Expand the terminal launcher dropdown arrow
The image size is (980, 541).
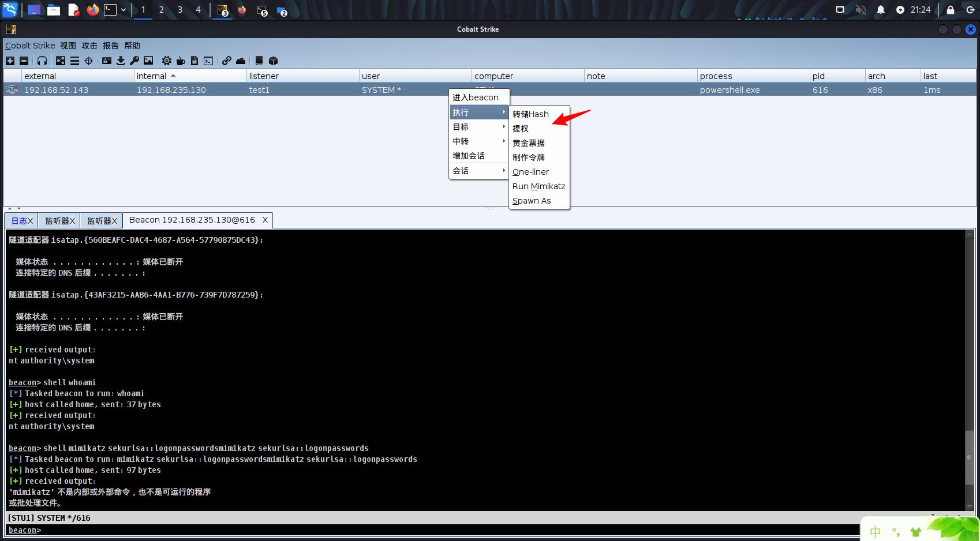124,10
